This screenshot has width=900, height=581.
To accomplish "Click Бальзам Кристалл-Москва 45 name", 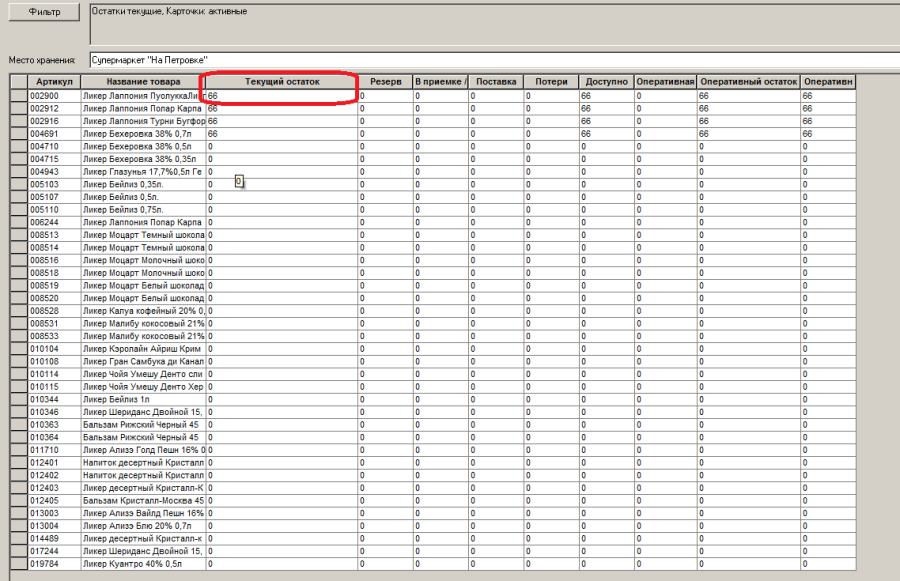I will (x=143, y=501).
